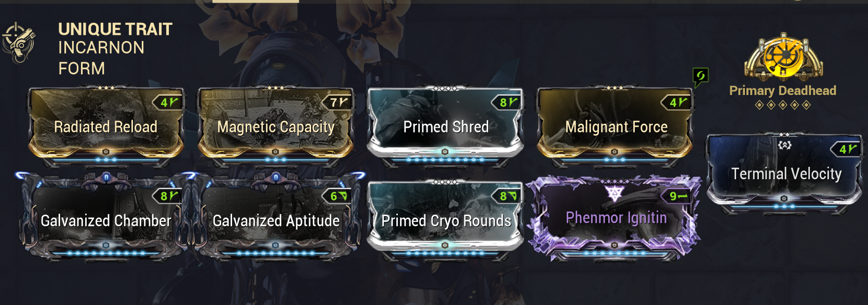
Task: Click the green polarity badge above Malignant Force
Action: coord(700,77)
